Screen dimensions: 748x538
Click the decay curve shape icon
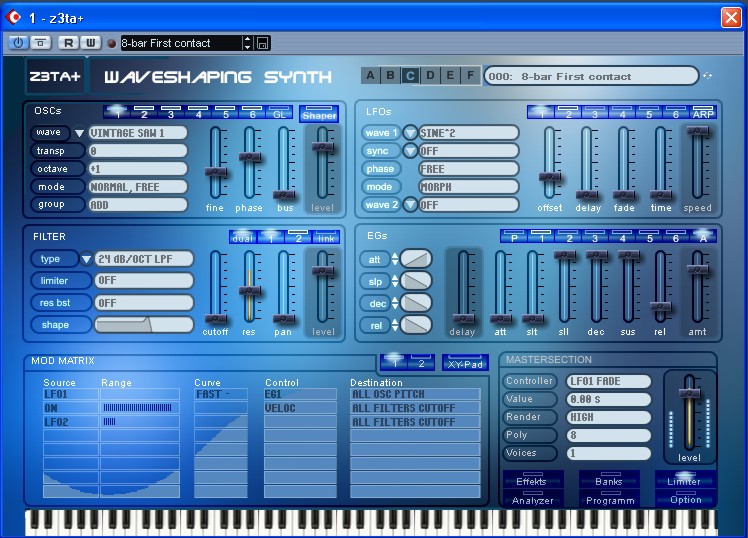pos(416,303)
